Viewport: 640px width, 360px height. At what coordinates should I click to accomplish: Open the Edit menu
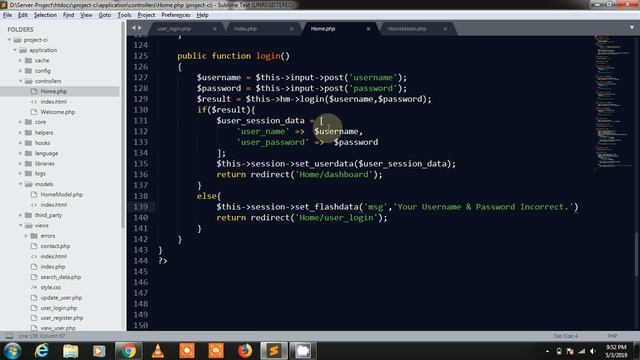[23, 15]
